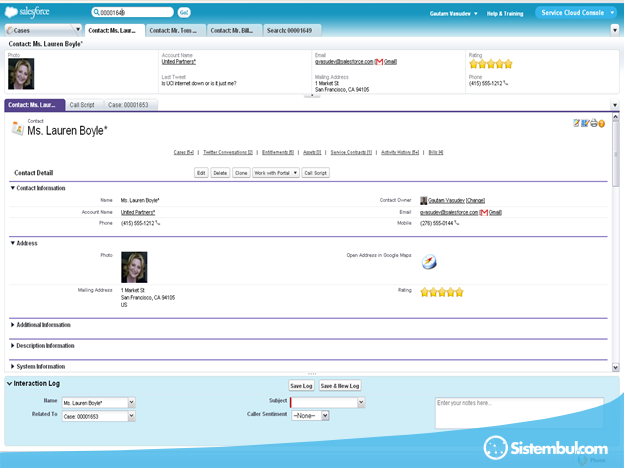This screenshot has height=468, width=624.
Task: Switch to Contact: Mr. Tom primary tab
Action: (176, 30)
